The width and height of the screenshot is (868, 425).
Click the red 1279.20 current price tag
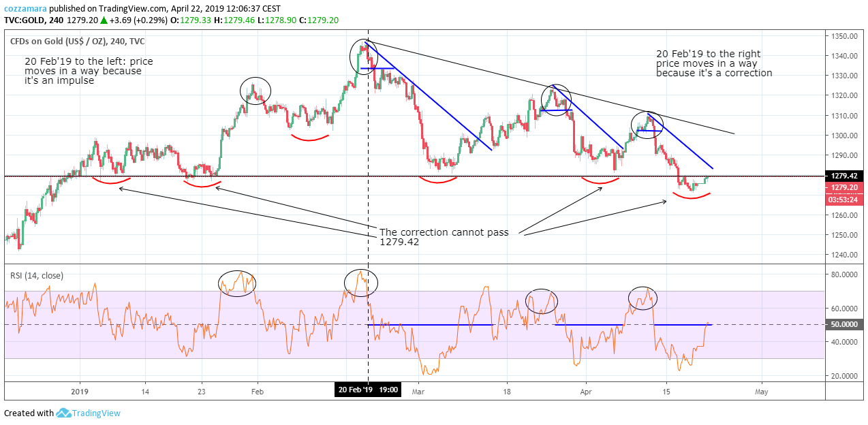pos(846,187)
